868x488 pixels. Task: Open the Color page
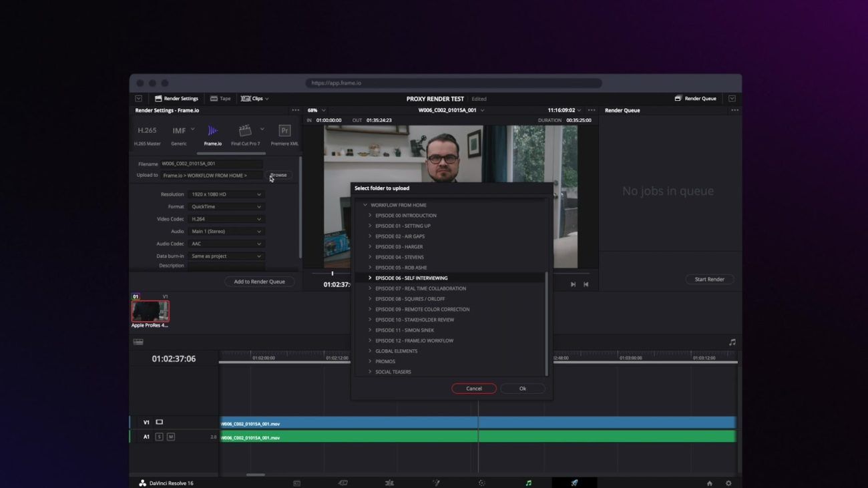[x=481, y=482]
